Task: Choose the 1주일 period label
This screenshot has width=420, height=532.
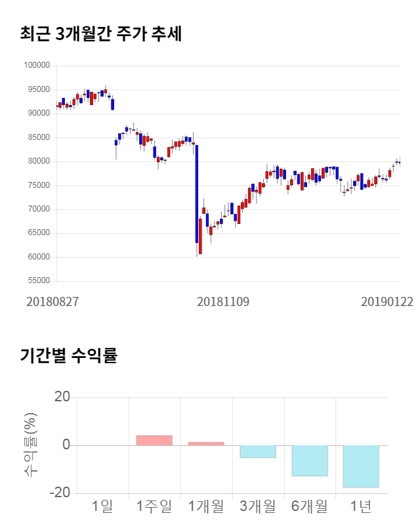Action: pos(154,506)
